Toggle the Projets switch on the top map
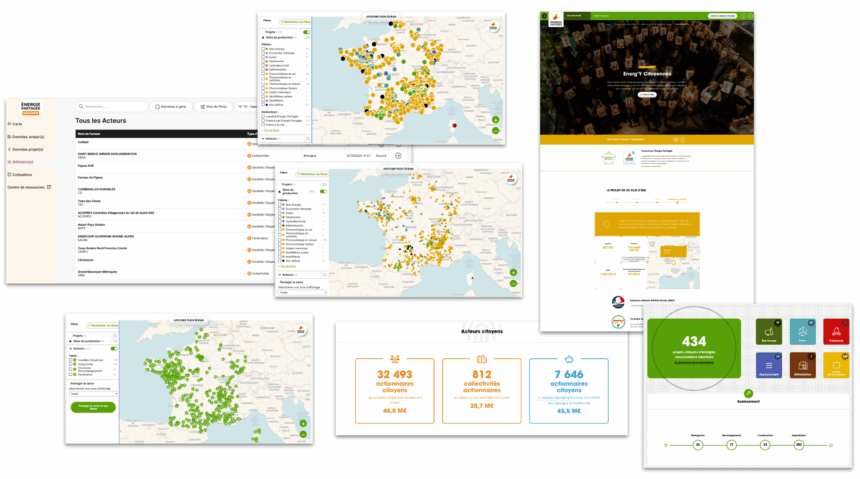 (306, 33)
